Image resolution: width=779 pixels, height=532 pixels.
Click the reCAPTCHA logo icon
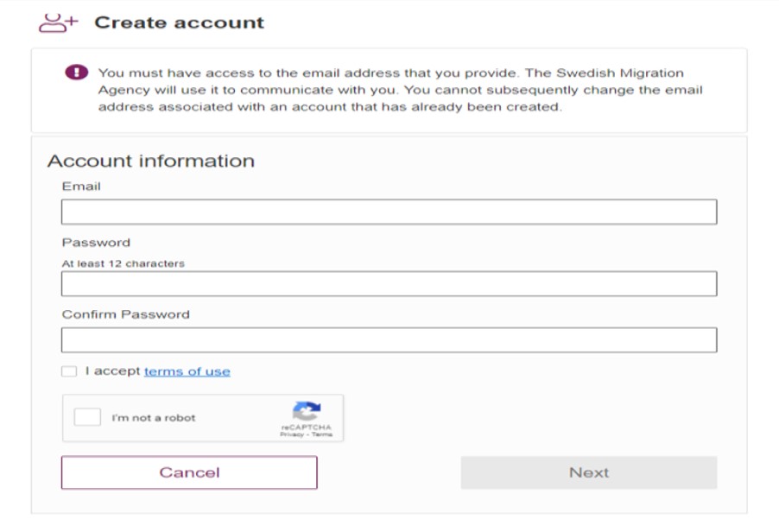click(306, 410)
